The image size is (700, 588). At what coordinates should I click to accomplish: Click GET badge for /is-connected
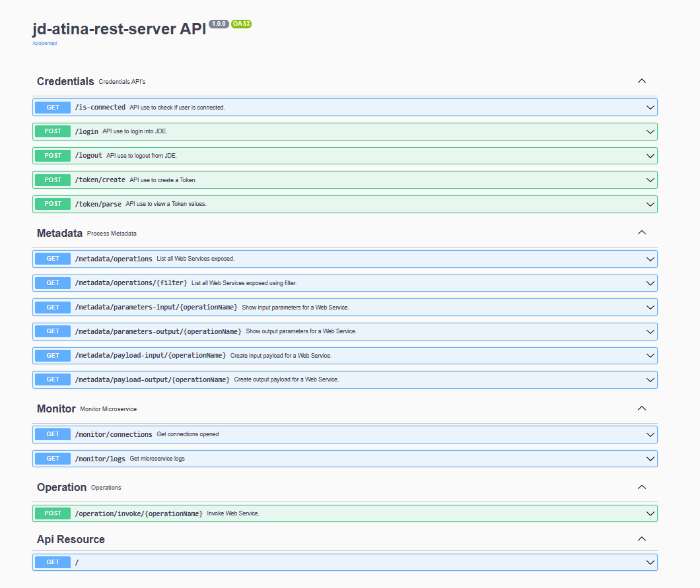point(53,108)
